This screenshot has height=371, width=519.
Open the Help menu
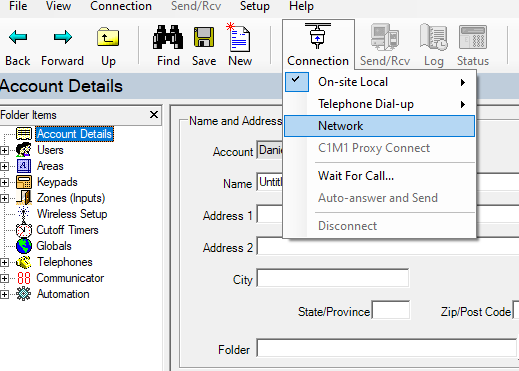[x=301, y=6]
